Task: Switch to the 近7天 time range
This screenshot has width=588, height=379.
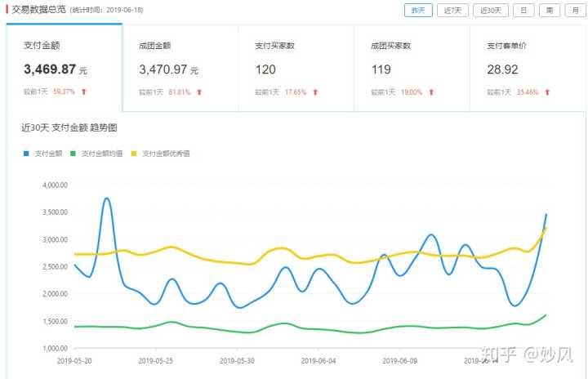Action: click(x=453, y=11)
